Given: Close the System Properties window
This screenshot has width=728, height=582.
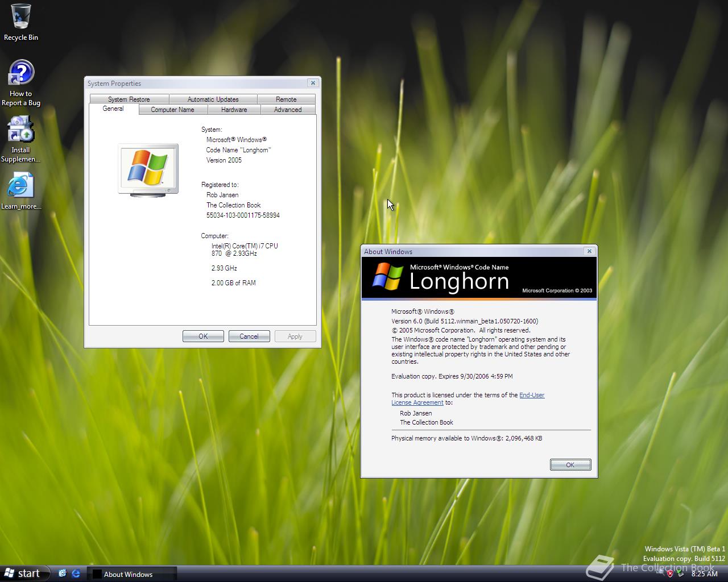Looking at the screenshot, I should point(313,83).
